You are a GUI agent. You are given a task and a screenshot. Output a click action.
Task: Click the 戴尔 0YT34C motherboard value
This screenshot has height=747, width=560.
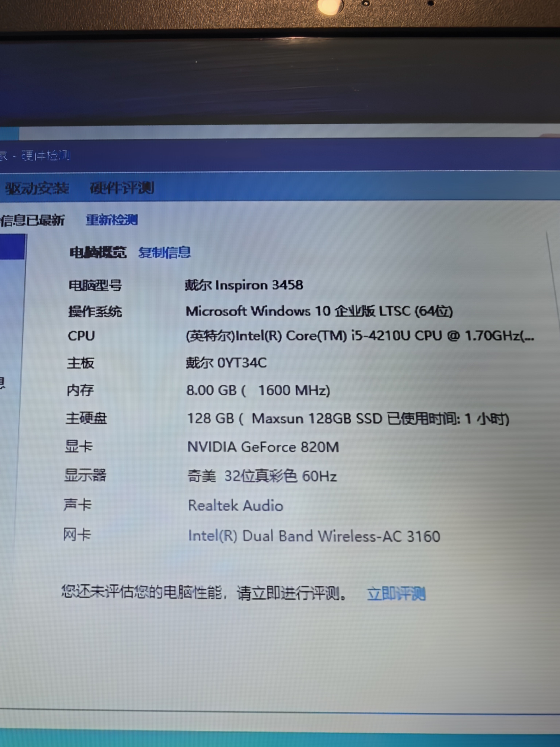pyautogui.click(x=226, y=363)
